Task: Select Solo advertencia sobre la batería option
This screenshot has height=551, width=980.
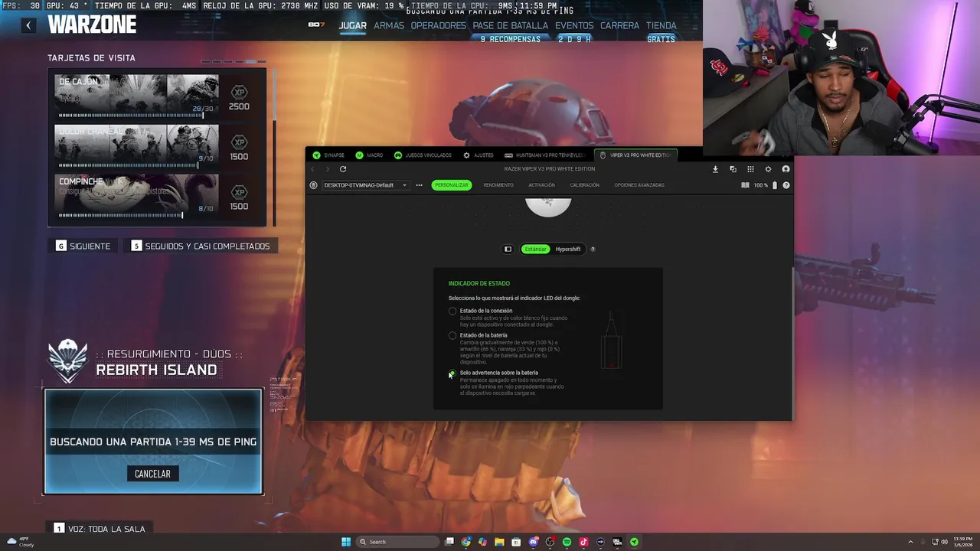Action: pyautogui.click(x=452, y=373)
